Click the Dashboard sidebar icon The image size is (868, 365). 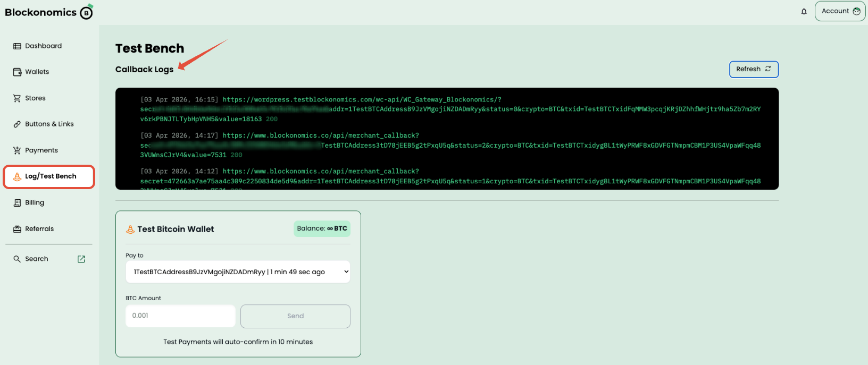[x=17, y=46]
